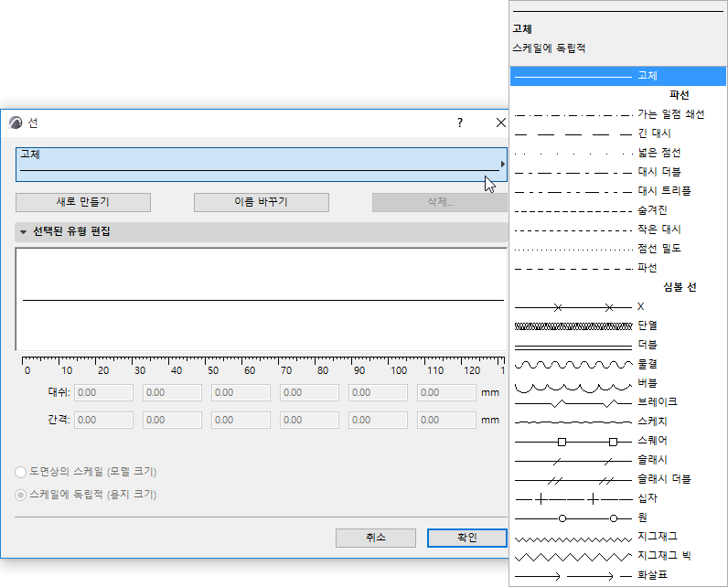Choose the 단열 insulation line
The image size is (728, 587).
617,326
